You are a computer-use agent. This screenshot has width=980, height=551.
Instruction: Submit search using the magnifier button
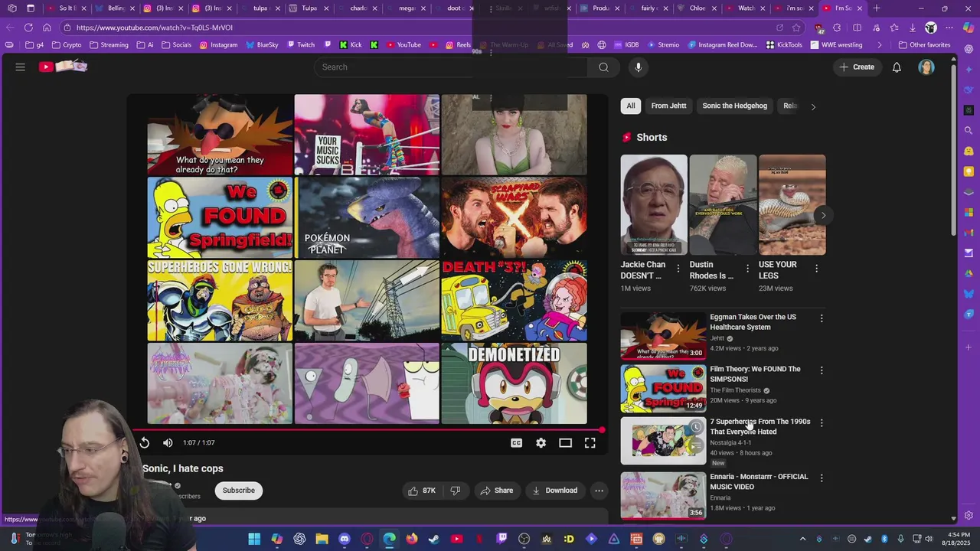click(603, 67)
